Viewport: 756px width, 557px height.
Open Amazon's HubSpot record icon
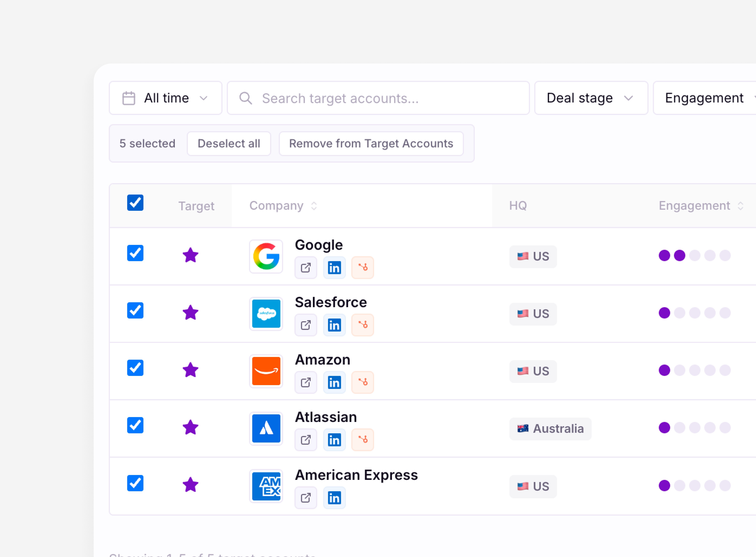363,382
